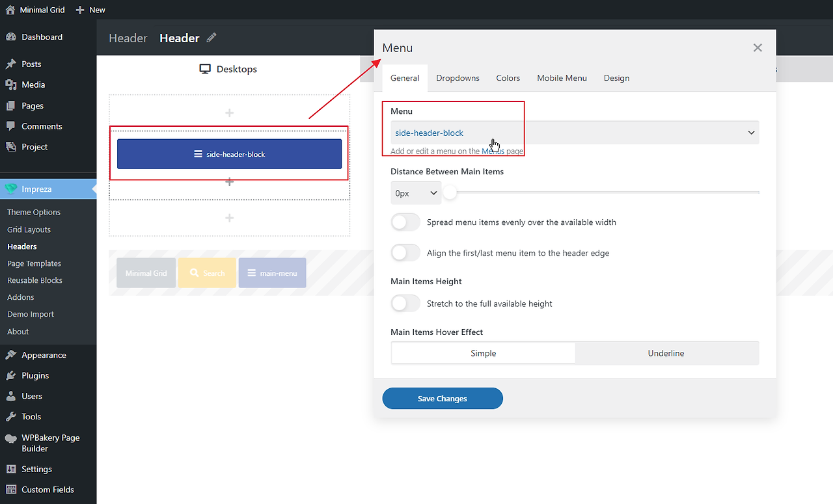Open Headers submenu item
The height and width of the screenshot is (504, 833).
point(22,246)
